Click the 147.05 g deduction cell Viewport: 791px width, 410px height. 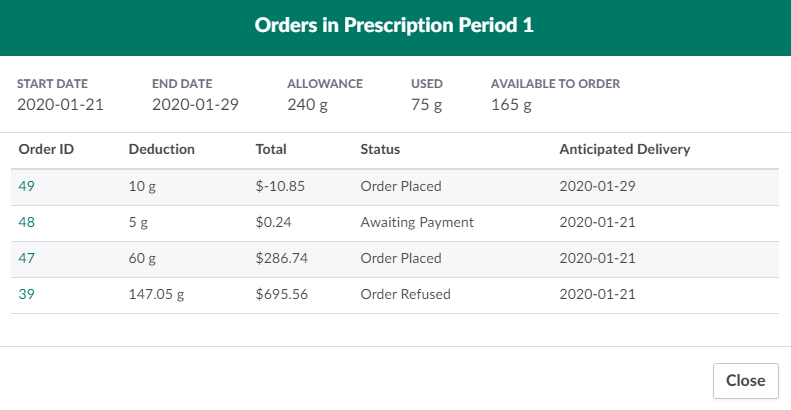[158, 294]
